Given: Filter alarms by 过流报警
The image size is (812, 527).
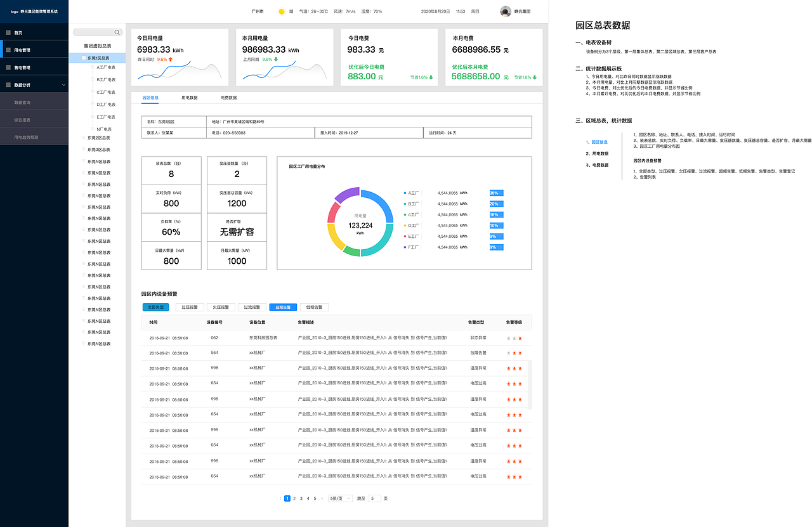Looking at the screenshot, I should pos(252,307).
